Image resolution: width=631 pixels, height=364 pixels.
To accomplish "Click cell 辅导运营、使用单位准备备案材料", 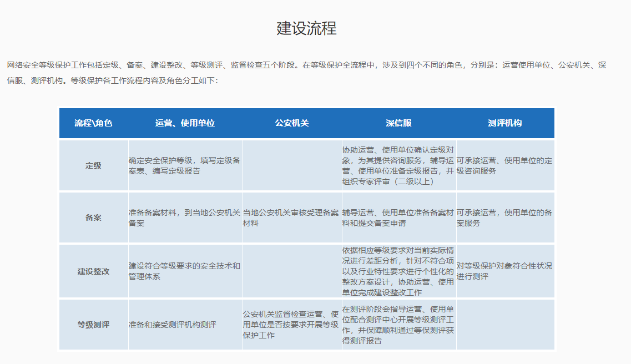I will (x=398, y=218).
